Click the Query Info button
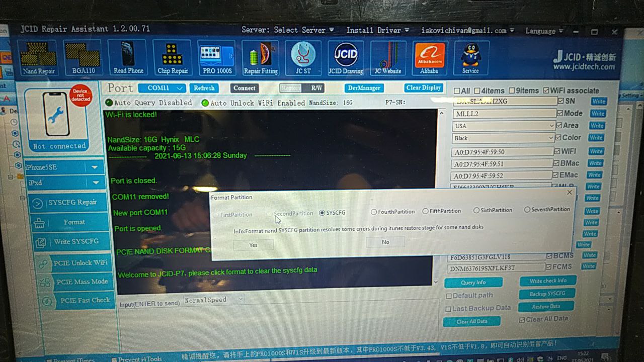Screen dimensions: 644x362 (x=473, y=283)
